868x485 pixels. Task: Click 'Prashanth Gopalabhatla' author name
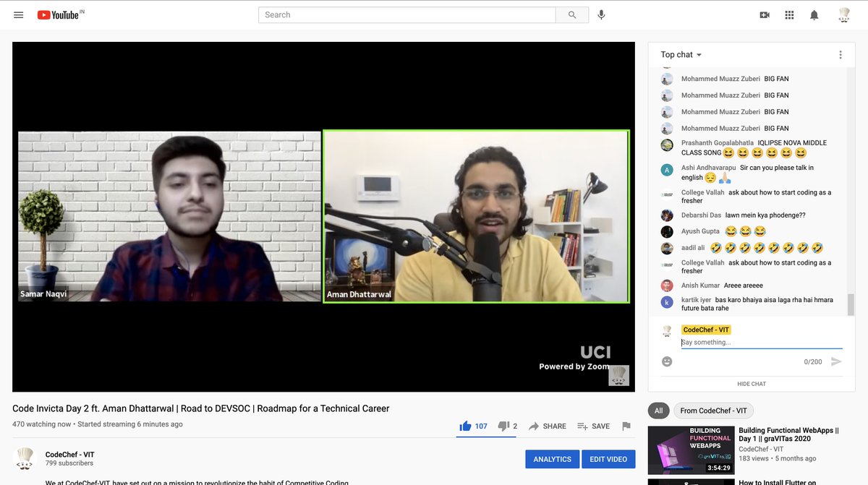tap(718, 143)
